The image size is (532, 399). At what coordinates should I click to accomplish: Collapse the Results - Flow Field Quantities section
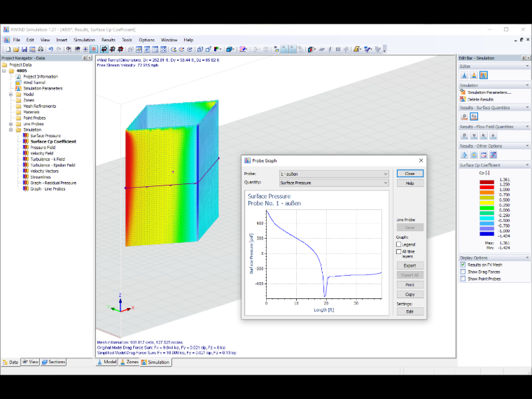(x=527, y=127)
